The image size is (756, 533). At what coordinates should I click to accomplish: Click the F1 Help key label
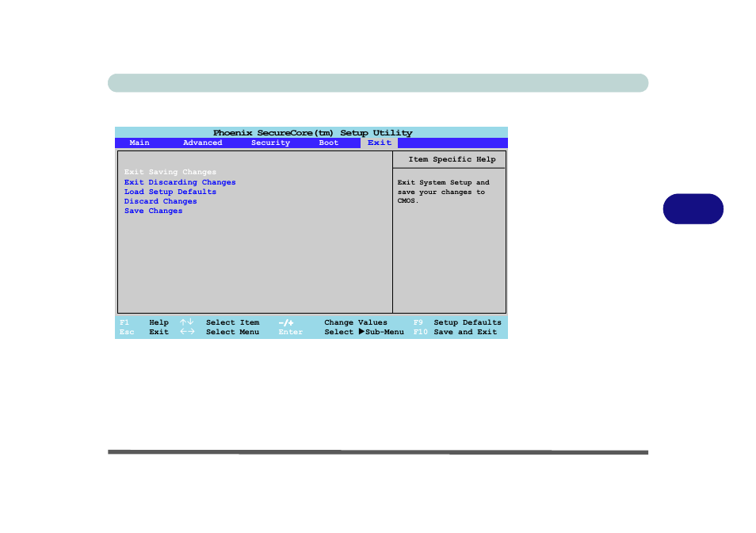(144, 322)
